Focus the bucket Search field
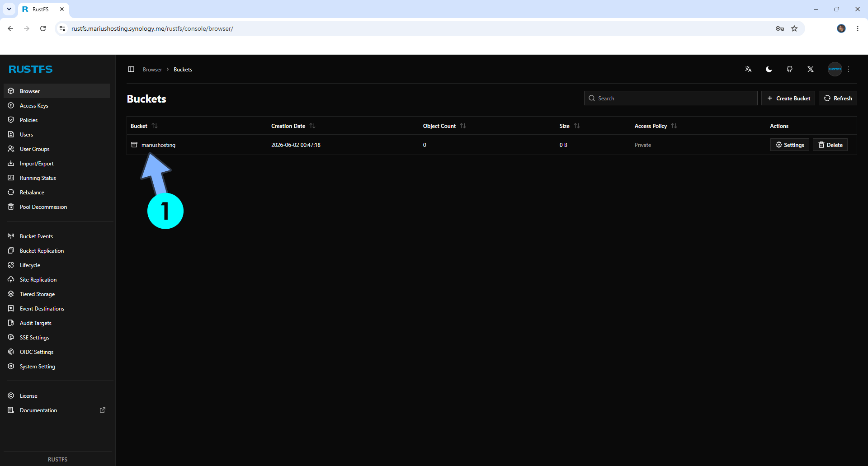This screenshot has width=868, height=466. click(670, 98)
